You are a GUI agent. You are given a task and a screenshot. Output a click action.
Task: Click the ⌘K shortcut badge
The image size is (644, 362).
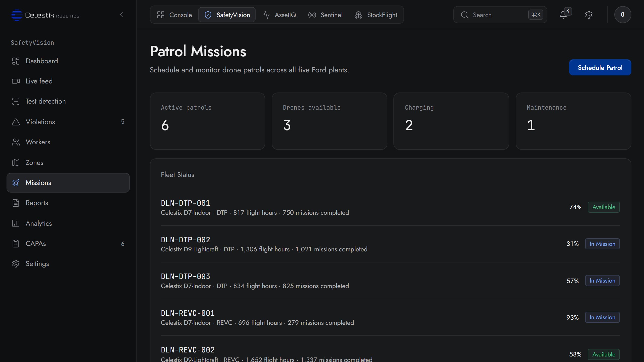tap(536, 15)
